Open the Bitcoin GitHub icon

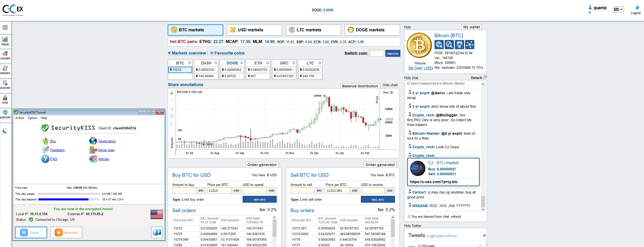(x=459, y=45)
